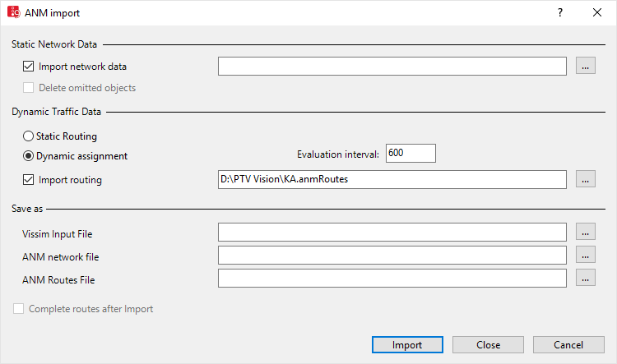Click the routing path containing KA.anmRoutes
The height and width of the screenshot is (364, 617).
[x=392, y=179]
